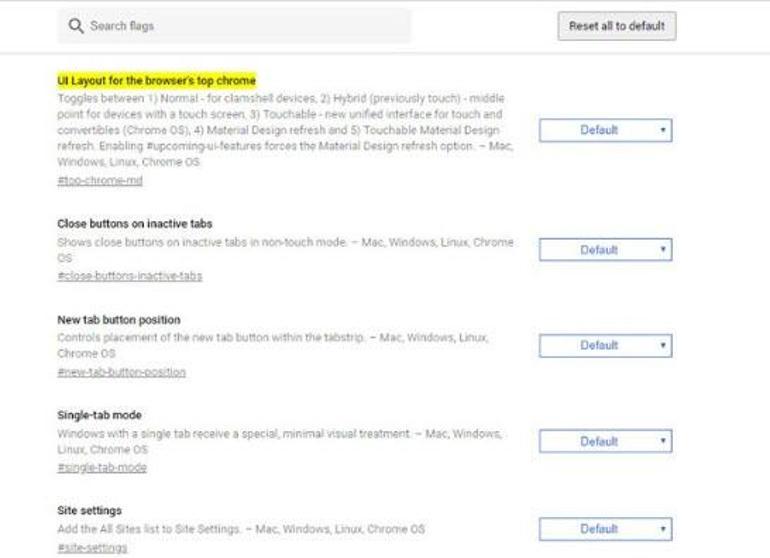
Task: Follow the #top-chrome-md anchor link
Action: point(100,180)
